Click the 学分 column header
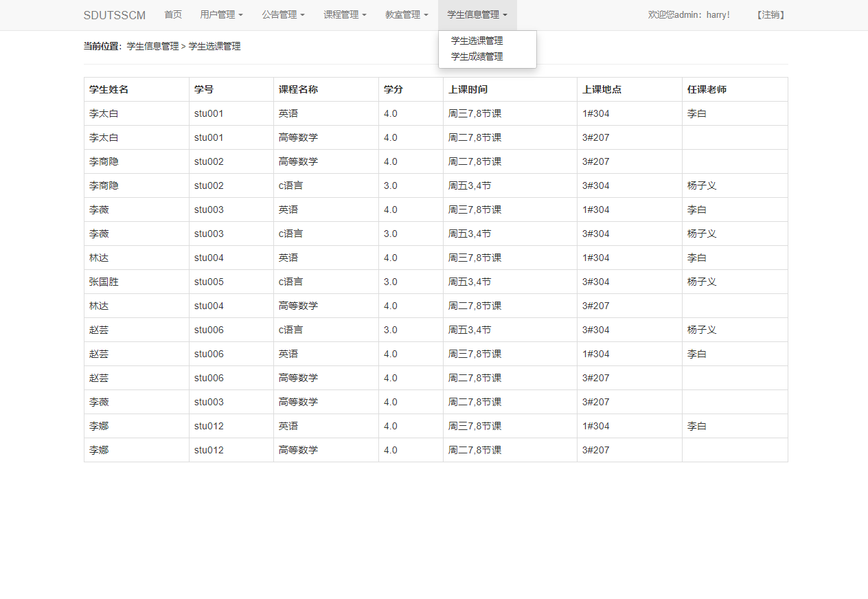This screenshot has width=868, height=599. [391, 89]
